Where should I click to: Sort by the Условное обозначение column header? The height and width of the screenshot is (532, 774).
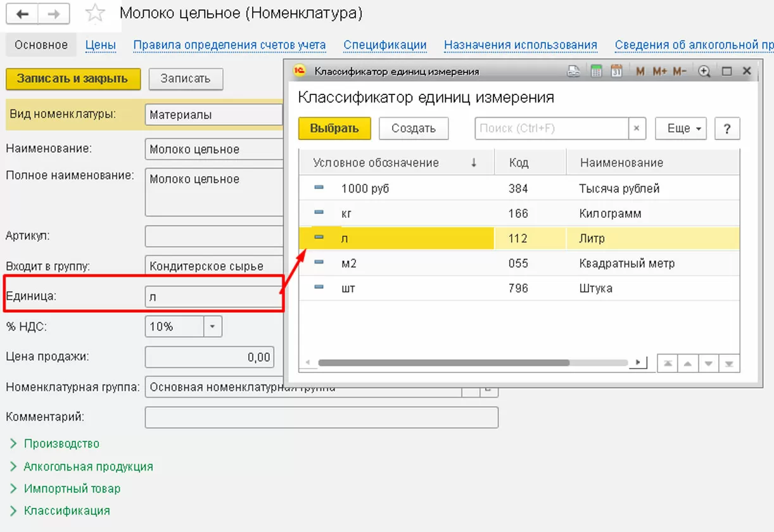(396, 163)
